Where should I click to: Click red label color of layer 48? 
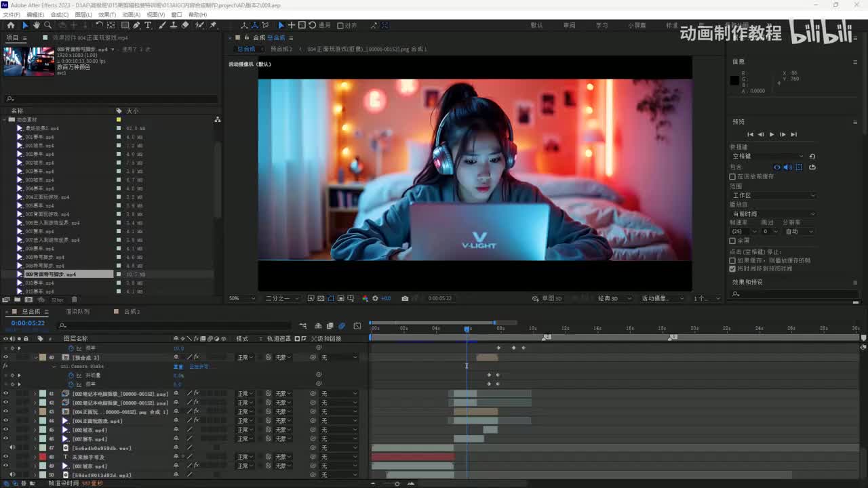pos(43,457)
